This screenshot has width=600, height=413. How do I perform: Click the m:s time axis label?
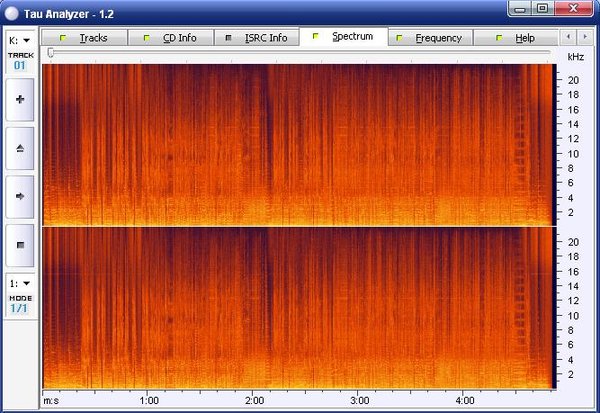click(x=51, y=401)
